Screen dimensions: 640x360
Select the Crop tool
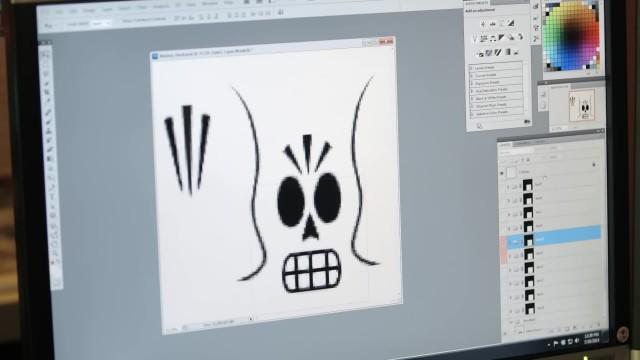coord(47,92)
